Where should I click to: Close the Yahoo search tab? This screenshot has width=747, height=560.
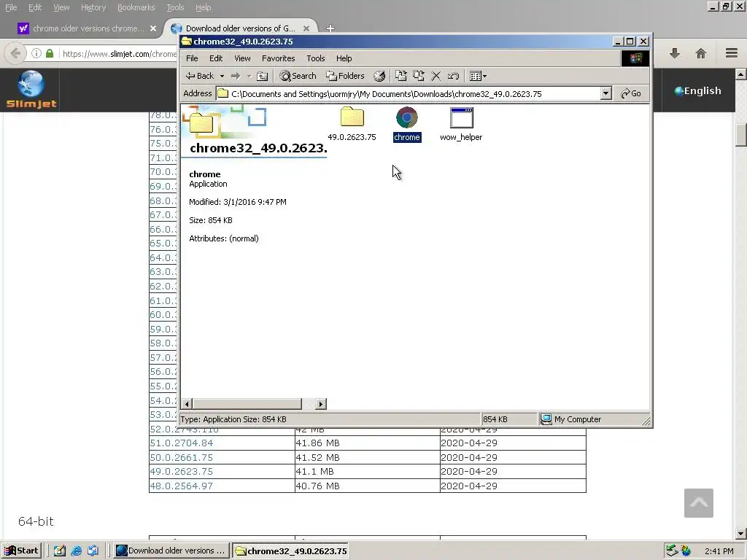[153, 28]
